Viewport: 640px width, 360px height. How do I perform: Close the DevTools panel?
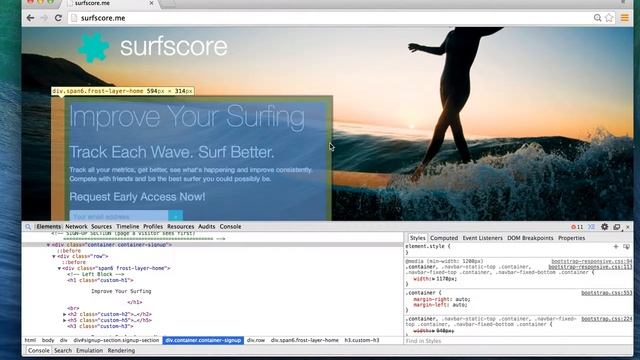pos(628,227)
